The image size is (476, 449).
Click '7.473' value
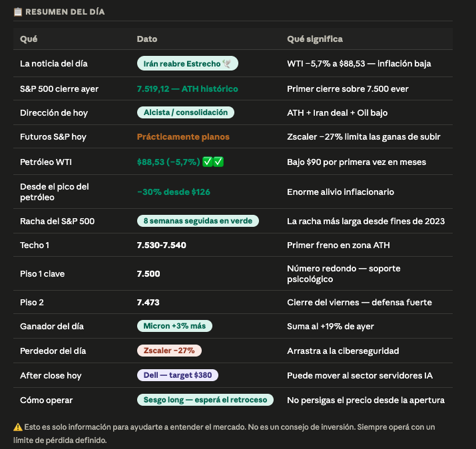[148, 303]
